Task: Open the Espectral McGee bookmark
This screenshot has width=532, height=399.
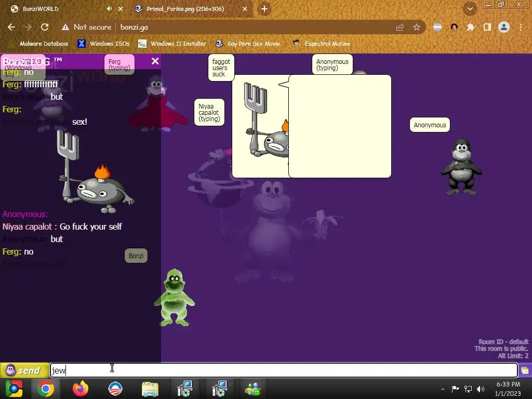Action: (322, 44)
